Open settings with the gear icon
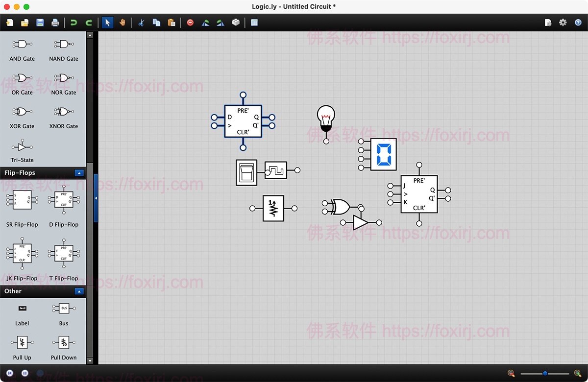Screen dimensions: 588x382 coord(563,23)
